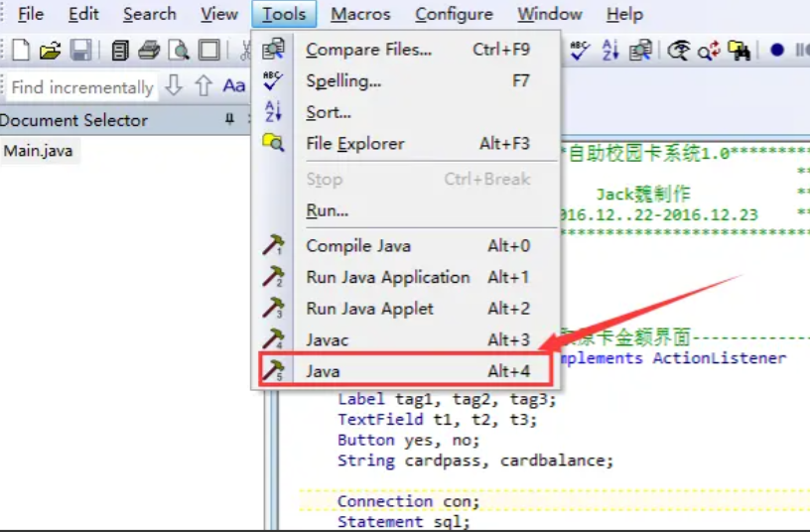
Task: Click 'Statement sql;' code line
Action: point(403,522)
